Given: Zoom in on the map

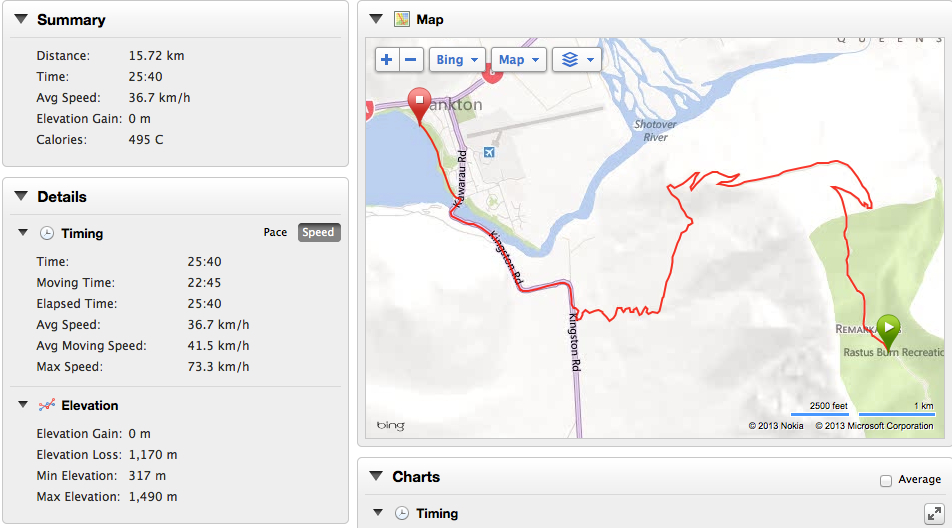Looking at the screenshot, I should point(388,60).
